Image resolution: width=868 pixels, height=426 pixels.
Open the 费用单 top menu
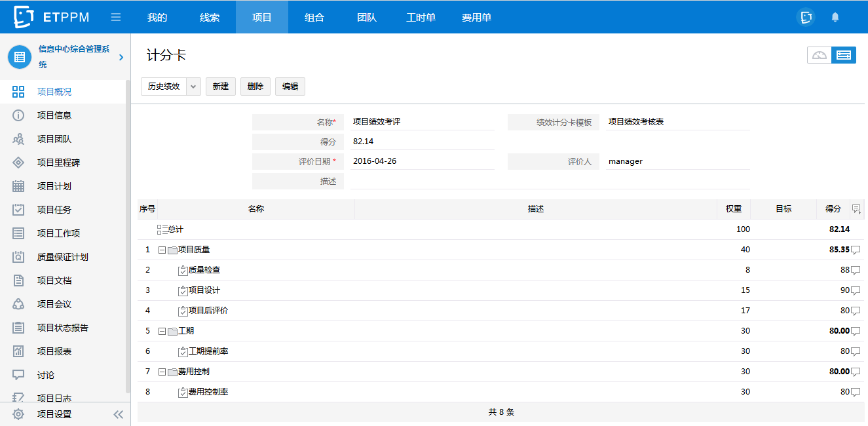(476, 17)
